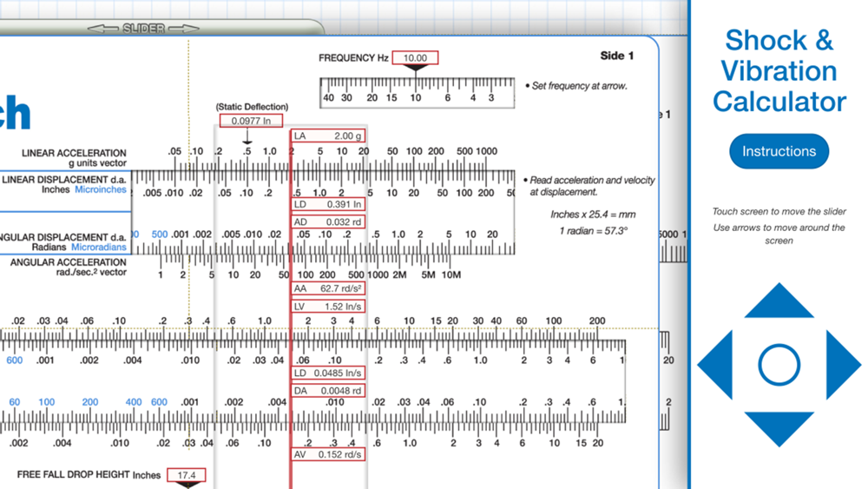This screenshot has height=489, width=868.
Task: Select the Frequency Hz value 10.00
Action: 415,57
